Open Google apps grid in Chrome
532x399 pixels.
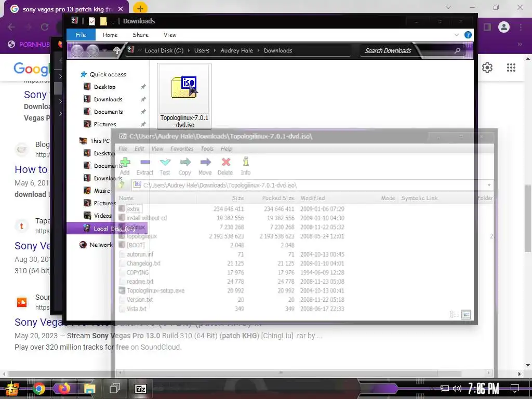511,68
